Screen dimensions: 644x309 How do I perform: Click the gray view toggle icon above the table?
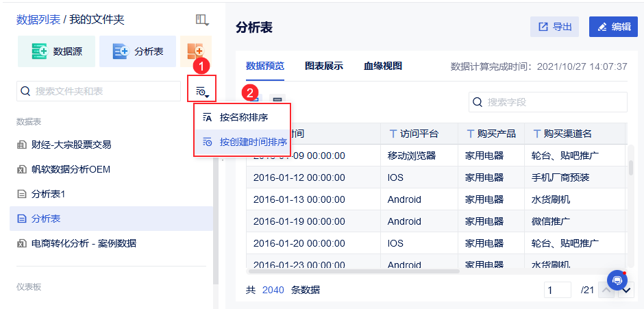click(x=278, y=100)
